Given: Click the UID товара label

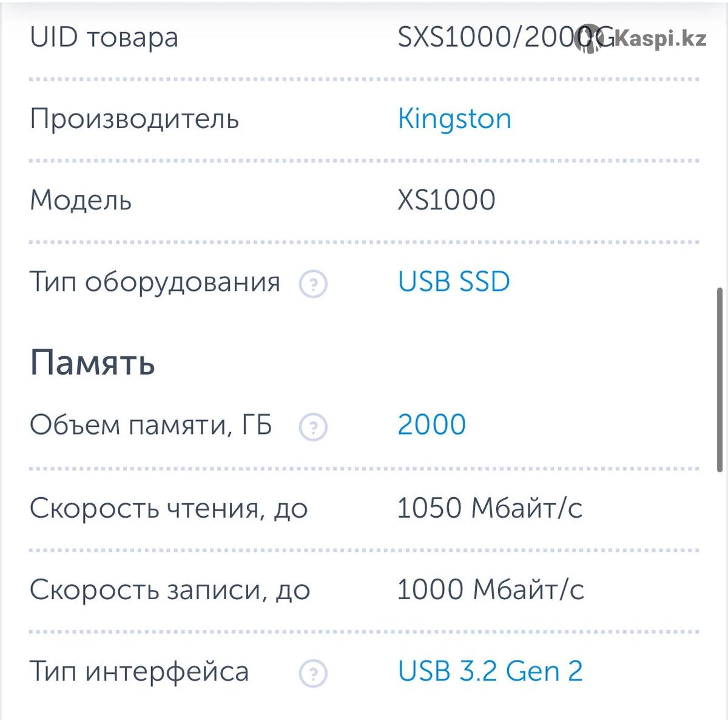Looking at the screenshot, I should (x=104, y=38).
